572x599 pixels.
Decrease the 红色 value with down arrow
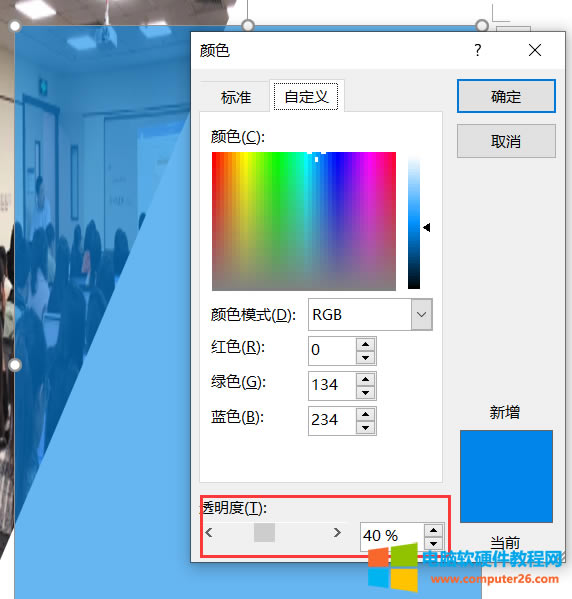(366, 358)
